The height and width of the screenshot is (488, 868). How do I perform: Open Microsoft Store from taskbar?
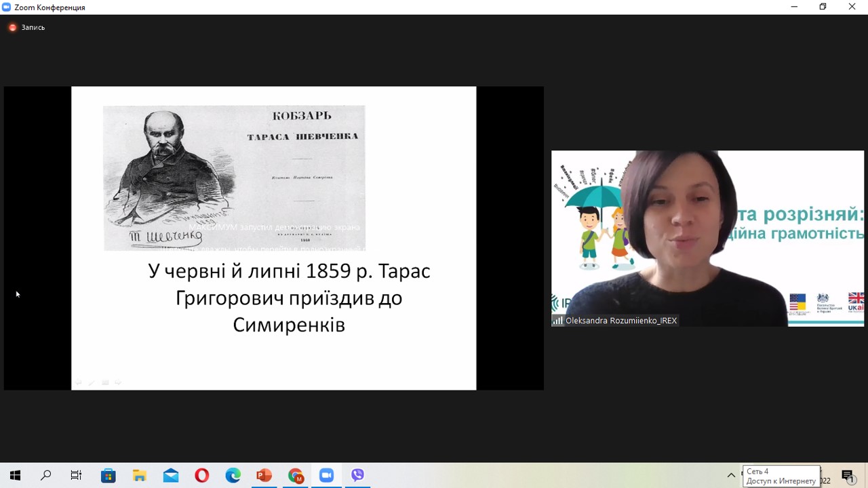(x=108, y=476)
